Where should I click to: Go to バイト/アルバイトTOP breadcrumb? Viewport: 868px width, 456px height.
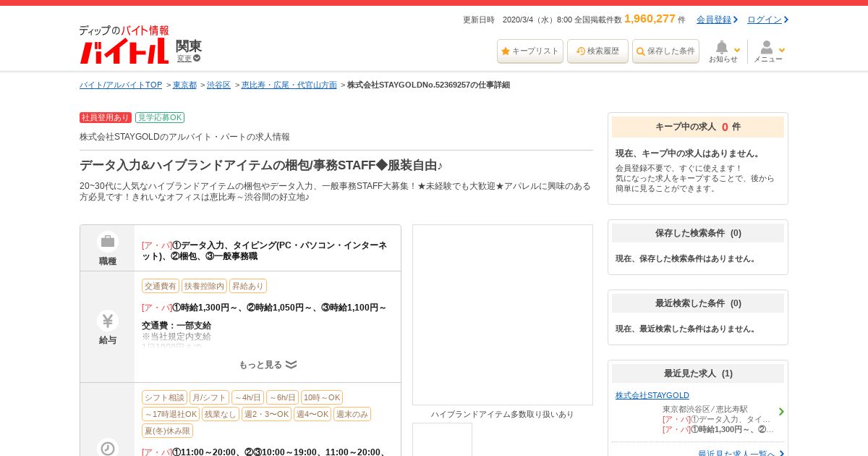tap(121, 85)
